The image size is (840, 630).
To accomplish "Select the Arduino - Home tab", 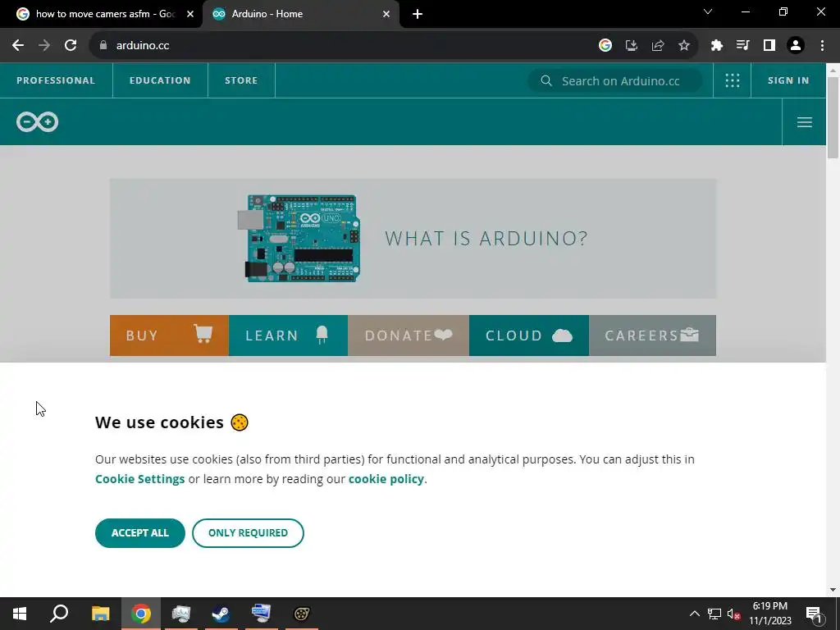I will point(300,14).
